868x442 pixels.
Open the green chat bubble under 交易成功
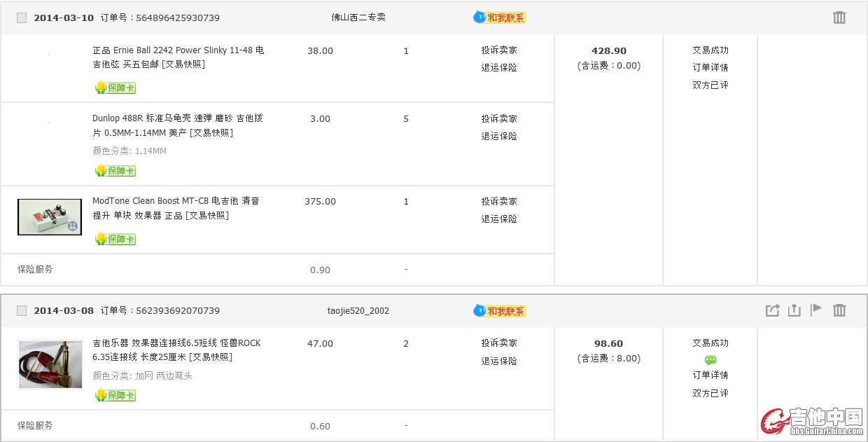[x=710, y=359]
